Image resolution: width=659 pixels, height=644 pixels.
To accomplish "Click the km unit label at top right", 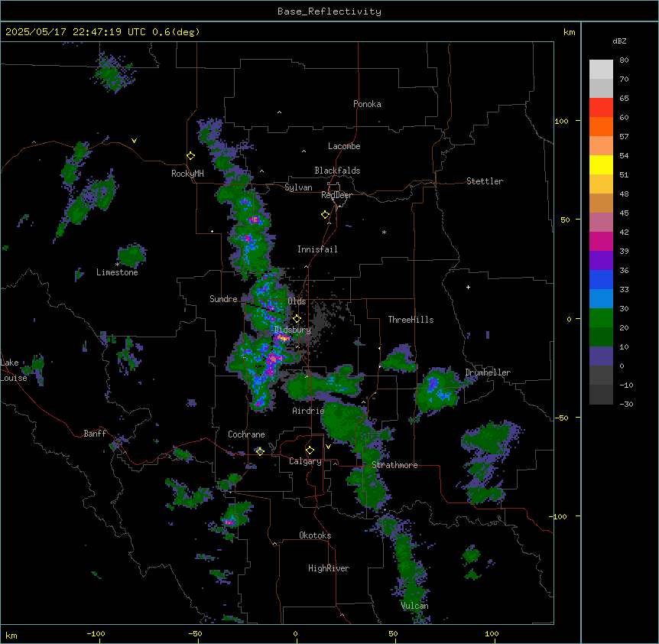I will (x=569, y=32).
